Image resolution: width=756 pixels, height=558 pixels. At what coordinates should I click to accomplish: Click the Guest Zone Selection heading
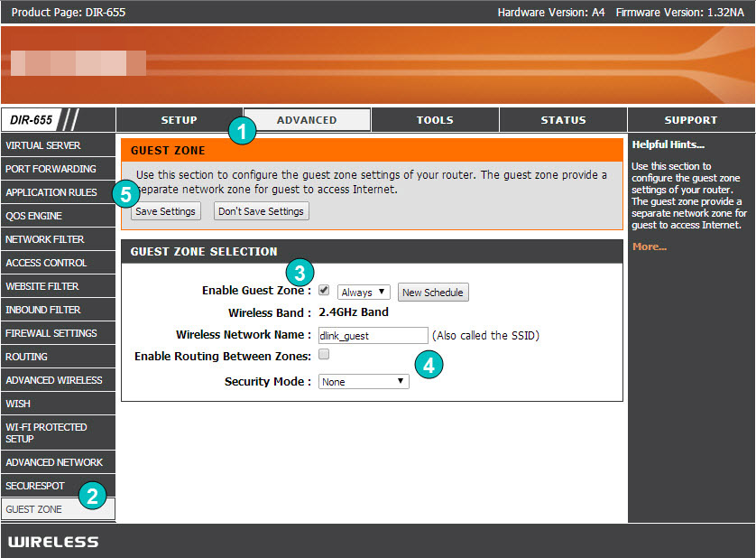[x=204, y=252]
